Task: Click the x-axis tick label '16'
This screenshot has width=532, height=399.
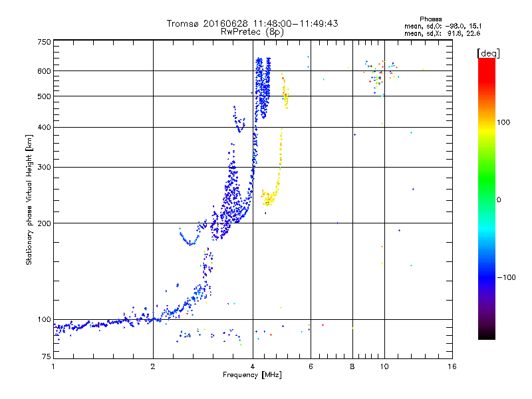Action: pos(452,366)
